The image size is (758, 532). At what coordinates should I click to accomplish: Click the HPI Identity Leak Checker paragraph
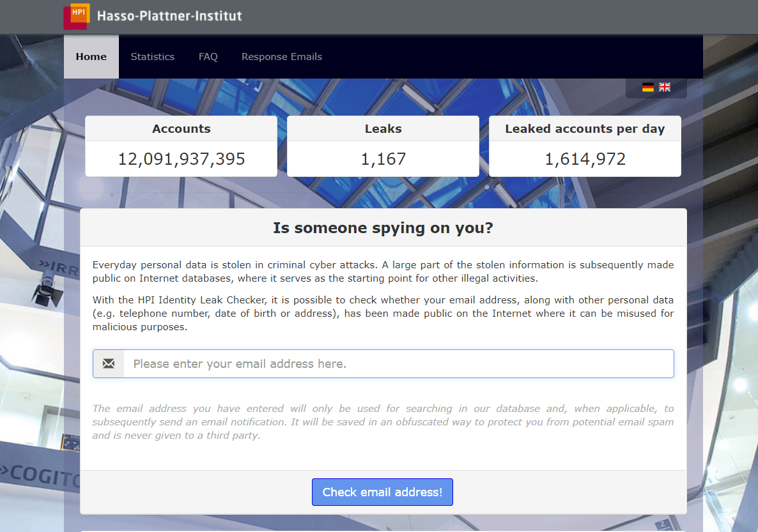pyautogui.click(x=383, y=314)
